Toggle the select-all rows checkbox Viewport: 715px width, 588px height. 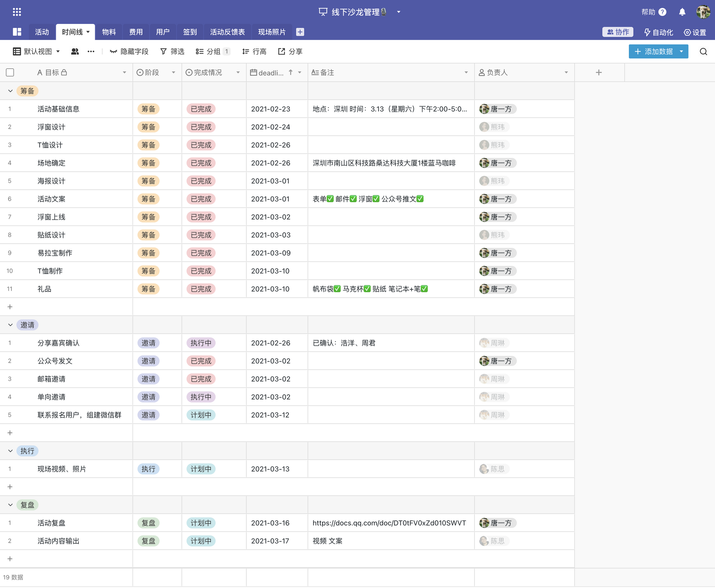(x=10, y=73)
